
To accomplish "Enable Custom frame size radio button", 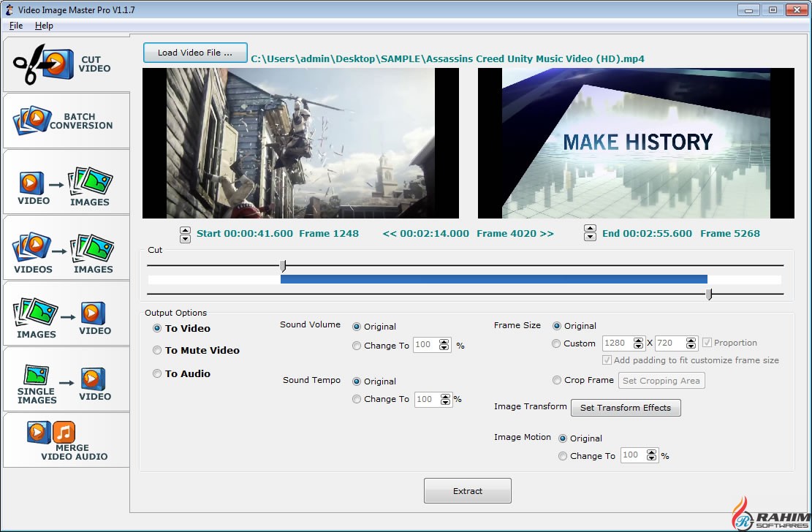I will (x=557, y=343).
